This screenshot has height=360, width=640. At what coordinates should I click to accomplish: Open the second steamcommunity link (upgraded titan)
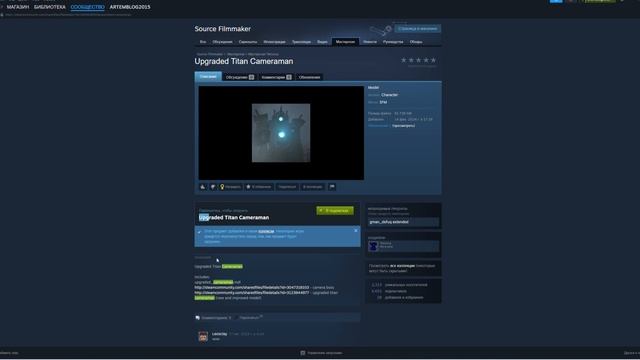coord(252,293)
